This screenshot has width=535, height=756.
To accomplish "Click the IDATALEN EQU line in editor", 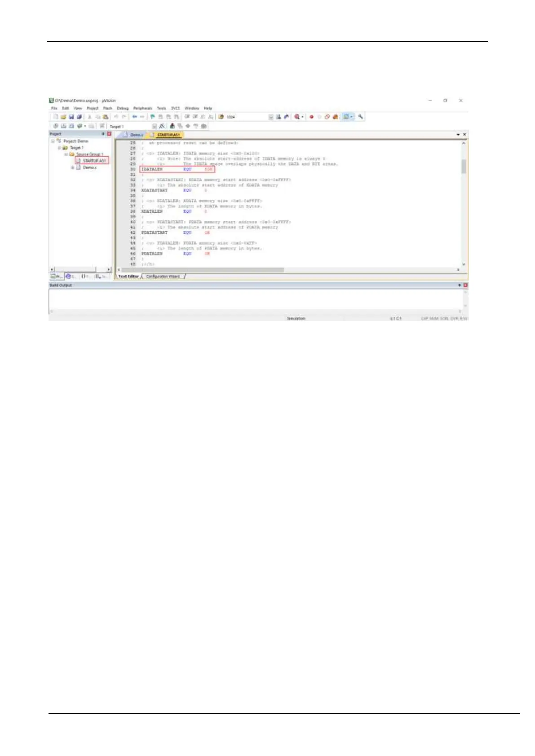I will [x=177, y=169].
